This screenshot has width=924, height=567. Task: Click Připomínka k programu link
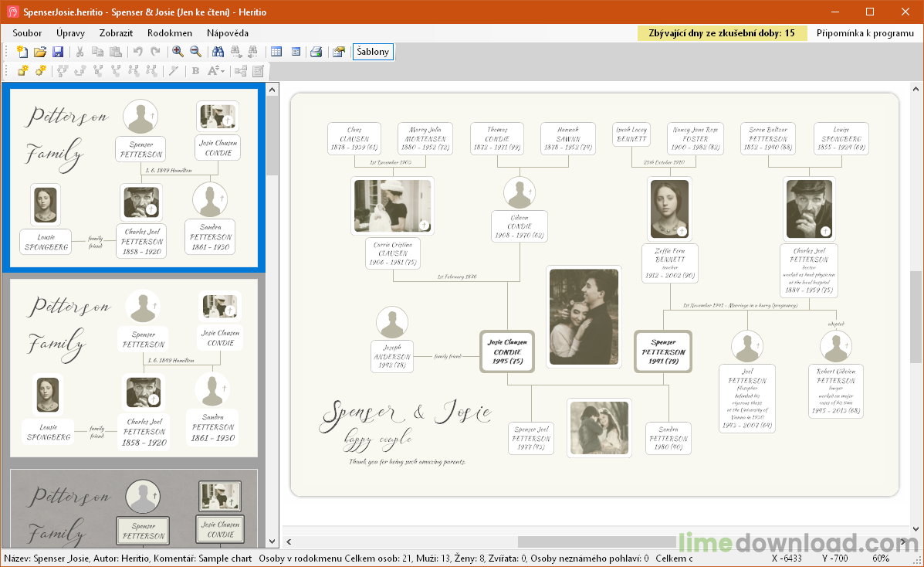(865, 33)
